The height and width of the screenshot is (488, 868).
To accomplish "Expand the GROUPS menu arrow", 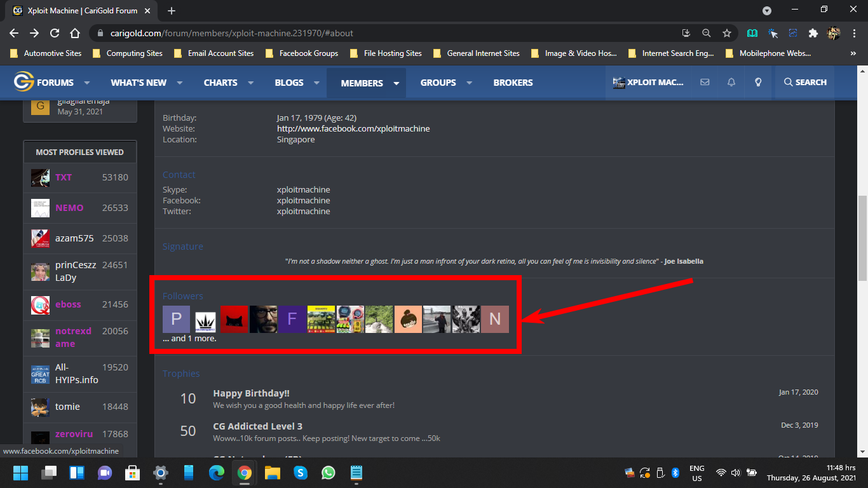I will pos(470,83).
